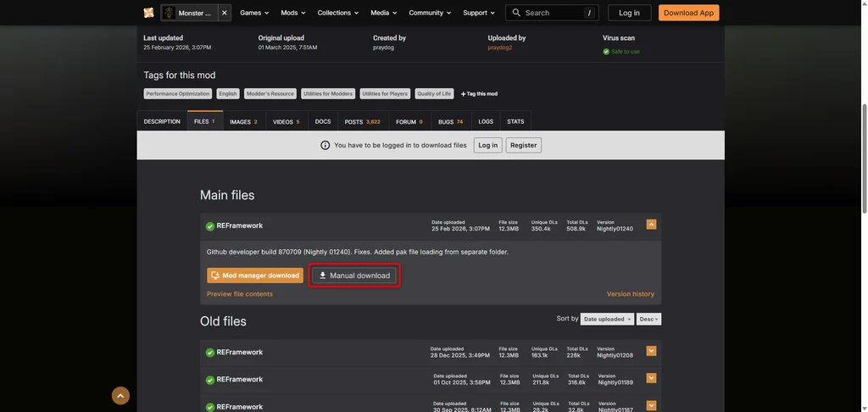Click the Mod manager download button

pos(255,276)
